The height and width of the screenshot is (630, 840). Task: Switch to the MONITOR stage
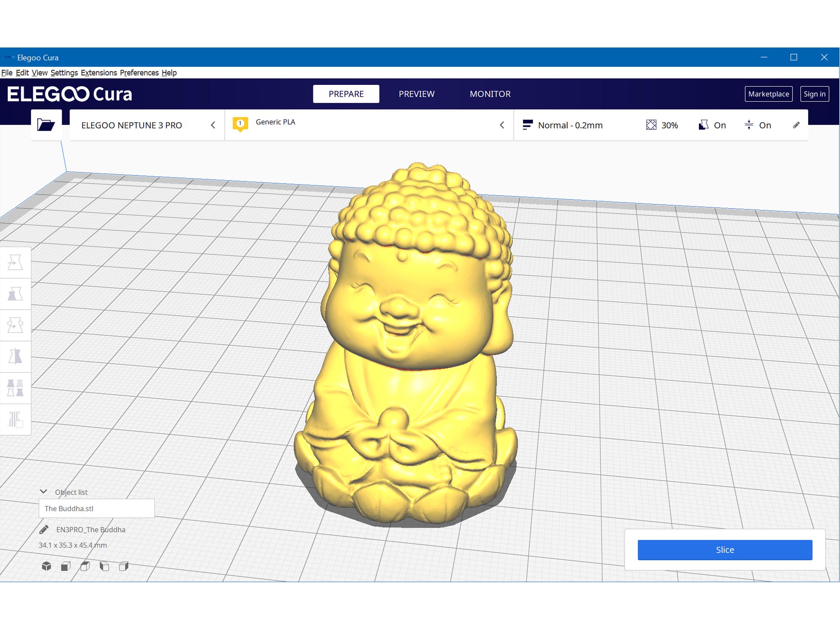coord(490,94)
